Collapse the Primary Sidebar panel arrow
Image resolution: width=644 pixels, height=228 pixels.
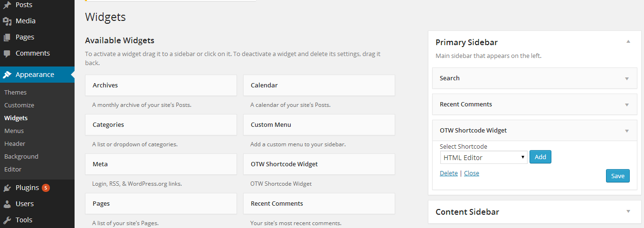click(x=628, y=42)
